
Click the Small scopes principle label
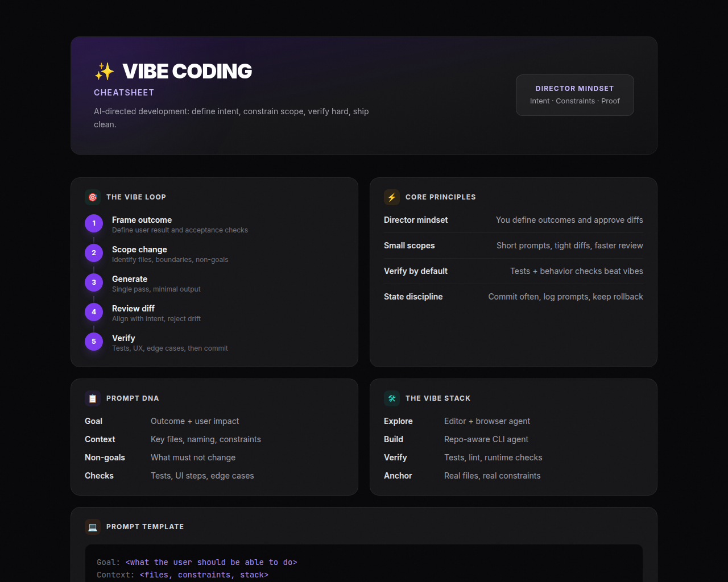[409, 246]
